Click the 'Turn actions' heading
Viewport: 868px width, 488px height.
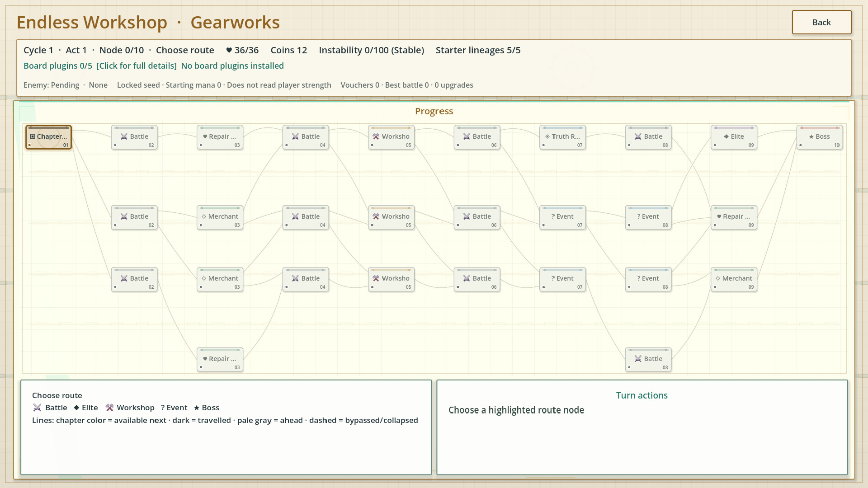pos(642,395)
